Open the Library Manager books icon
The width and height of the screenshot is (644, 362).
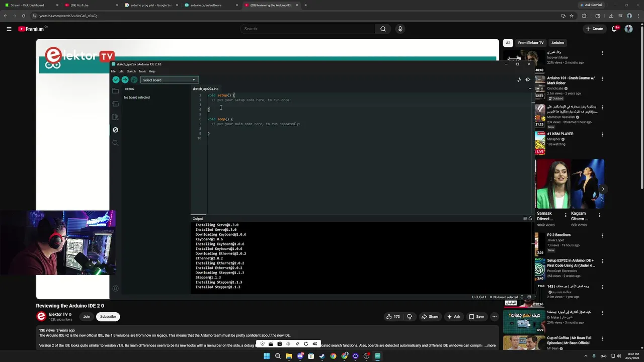115,117
